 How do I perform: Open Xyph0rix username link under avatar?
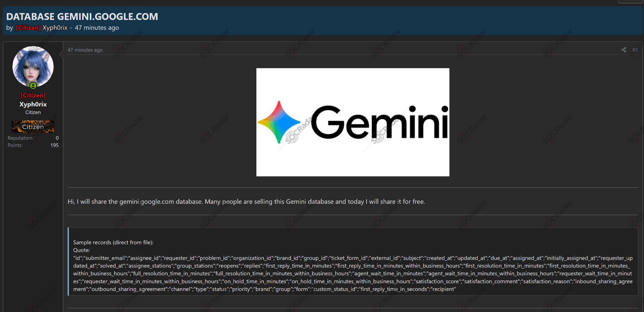[33, 104]
